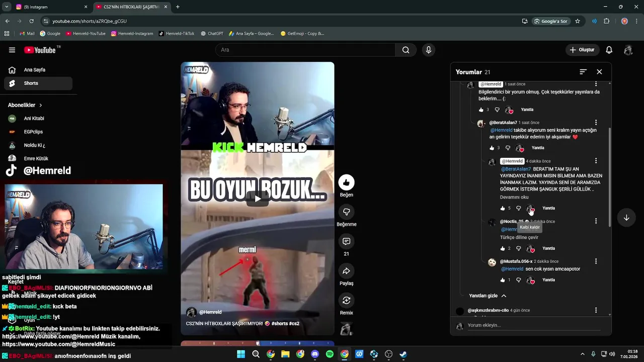Expand the Abonelikler section chevron
This screenshot has width=644, height=362.
click(x=41, y=105)
